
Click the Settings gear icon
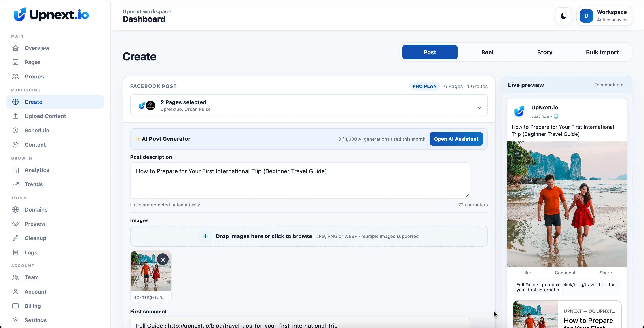pyautogui.click(x=15, y=320)
